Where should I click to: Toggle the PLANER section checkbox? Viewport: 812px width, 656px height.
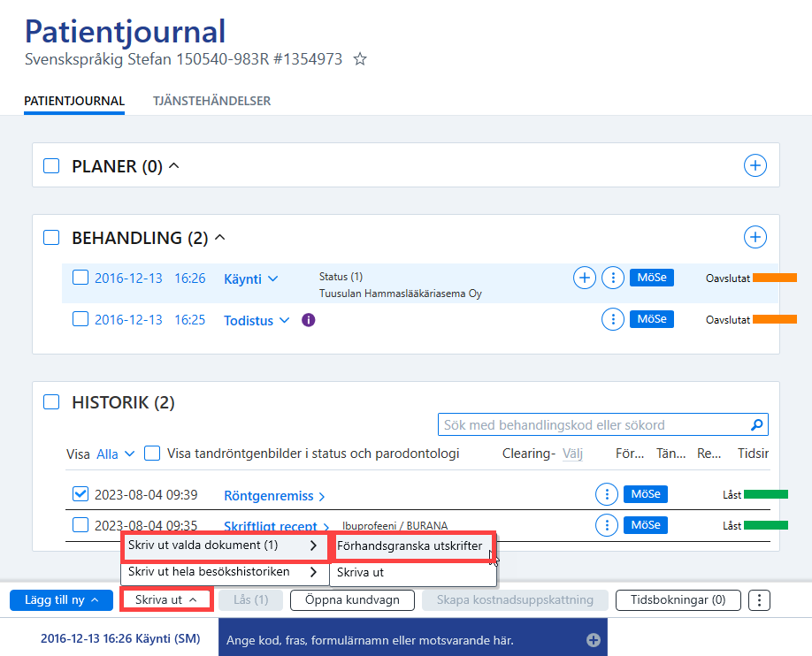click(x=51, y=166)
